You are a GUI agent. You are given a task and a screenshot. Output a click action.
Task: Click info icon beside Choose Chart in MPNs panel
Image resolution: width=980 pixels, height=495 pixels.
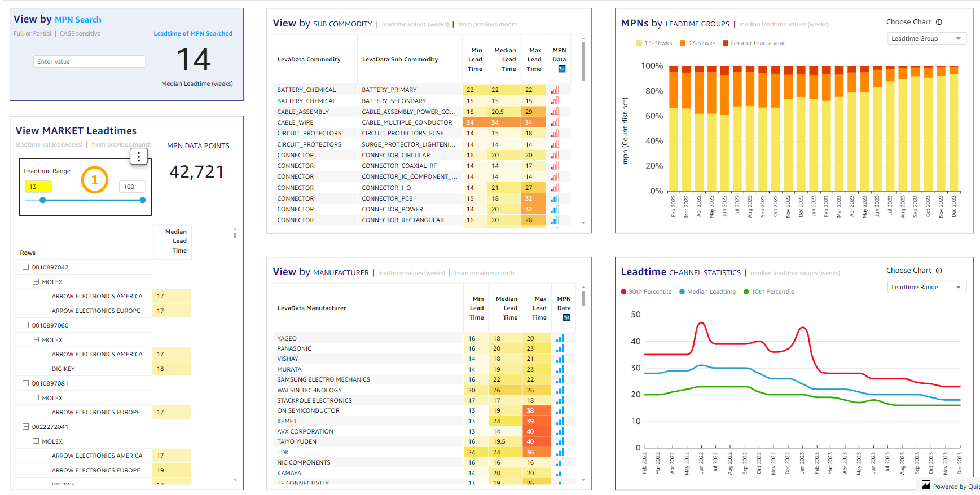(x=939, y=22)
